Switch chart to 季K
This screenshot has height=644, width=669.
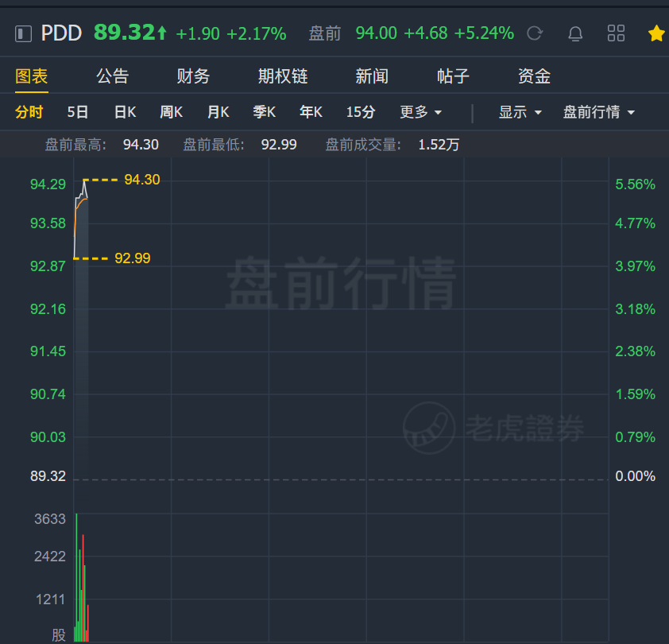tap(264, 112)
